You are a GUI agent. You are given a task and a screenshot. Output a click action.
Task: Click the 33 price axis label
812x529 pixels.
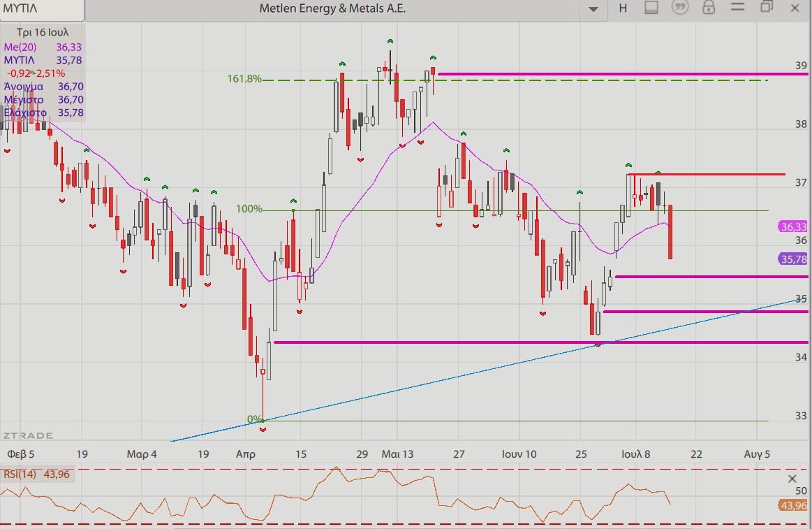coord(801,416)
